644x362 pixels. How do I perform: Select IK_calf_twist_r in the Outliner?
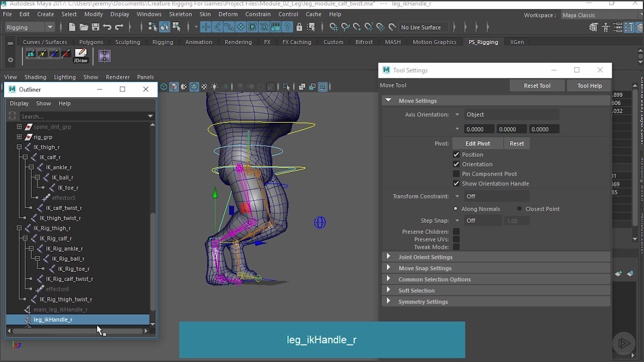coord(64,208)
